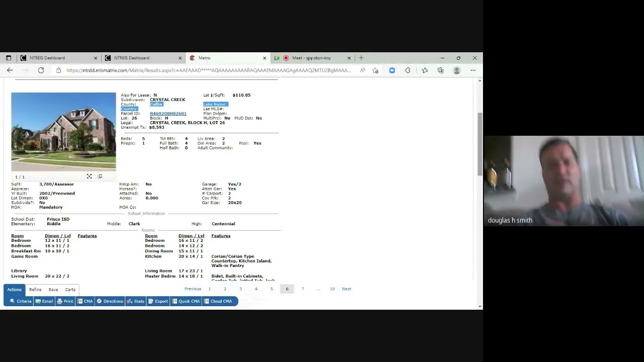Select the Save tab
The width and height of the screenshot is (644, 362).
point(53,290)
